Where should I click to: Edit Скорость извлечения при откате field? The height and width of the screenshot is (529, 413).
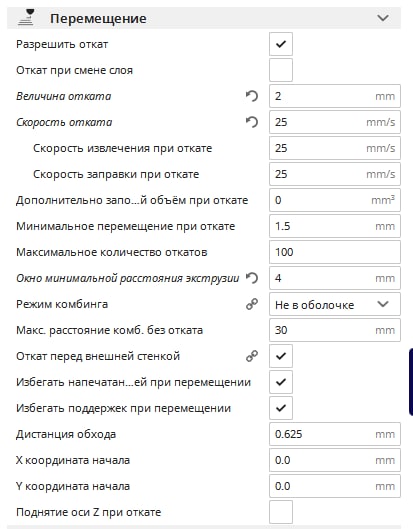coord(335,148)
